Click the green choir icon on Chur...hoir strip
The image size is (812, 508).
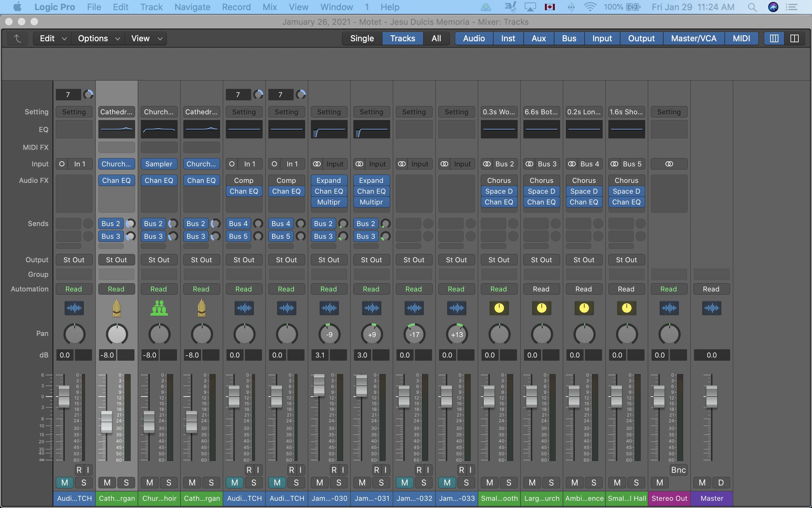tap(159, 308)
